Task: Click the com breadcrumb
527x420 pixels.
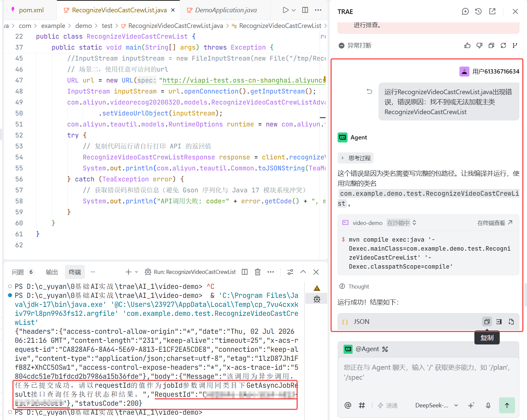Action: tap(25, 26)
